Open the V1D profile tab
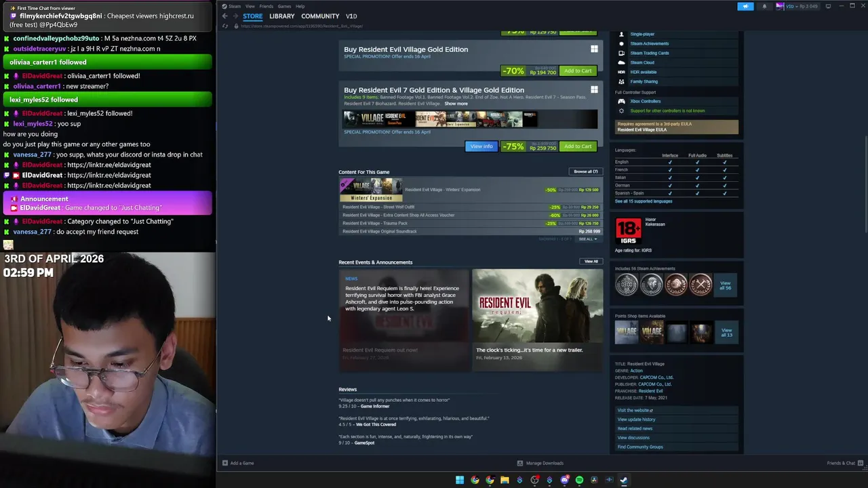Image resolution: width=868 pixels, height=488 pixels. pos(351,16)
